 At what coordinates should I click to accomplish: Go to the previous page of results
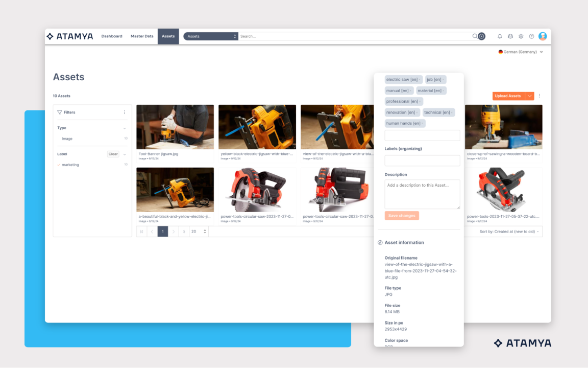152,232
